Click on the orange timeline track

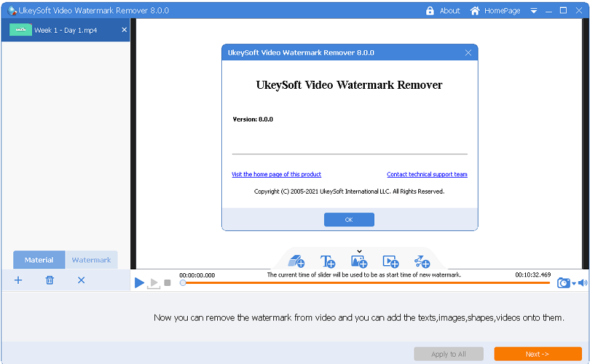point(367,283)
